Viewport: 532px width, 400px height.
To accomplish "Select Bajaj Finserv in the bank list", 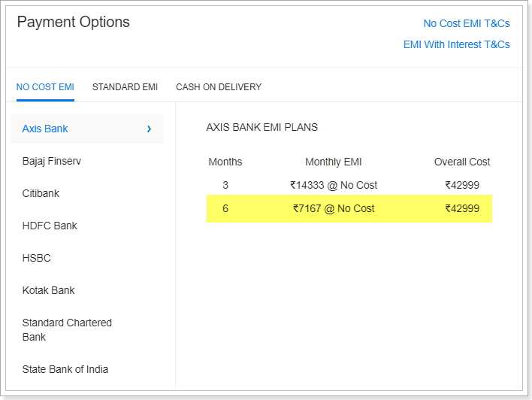I will (x=52, y=161).
